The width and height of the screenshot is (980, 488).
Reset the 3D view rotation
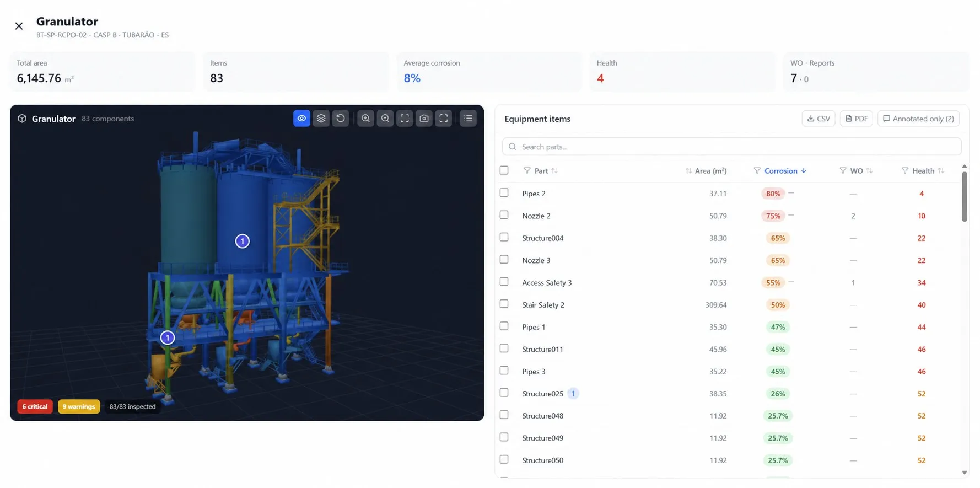point(341,118)
